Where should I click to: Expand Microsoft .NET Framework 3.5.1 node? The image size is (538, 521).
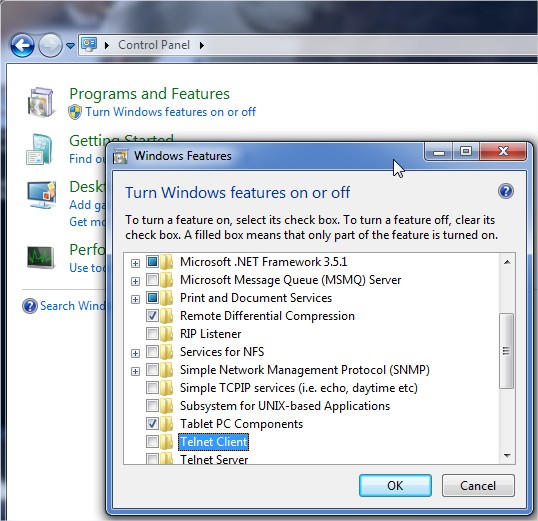136,263
